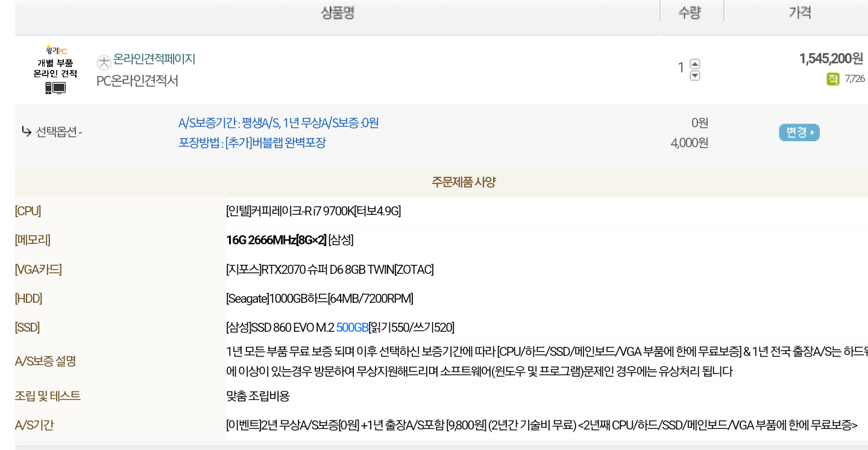
Task: Click the A/S보증기간 평생A/S option text
Action: coord(278,123)
